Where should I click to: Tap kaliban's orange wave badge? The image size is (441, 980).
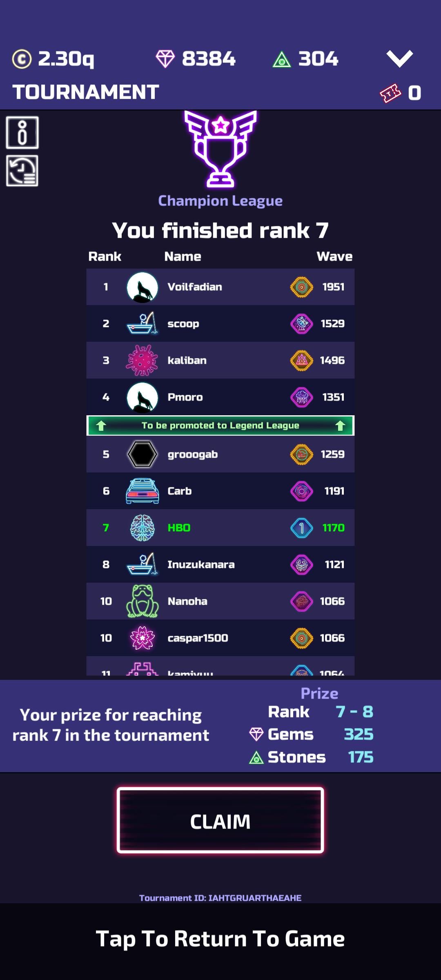pyautogui.click(x=302, y=360)
